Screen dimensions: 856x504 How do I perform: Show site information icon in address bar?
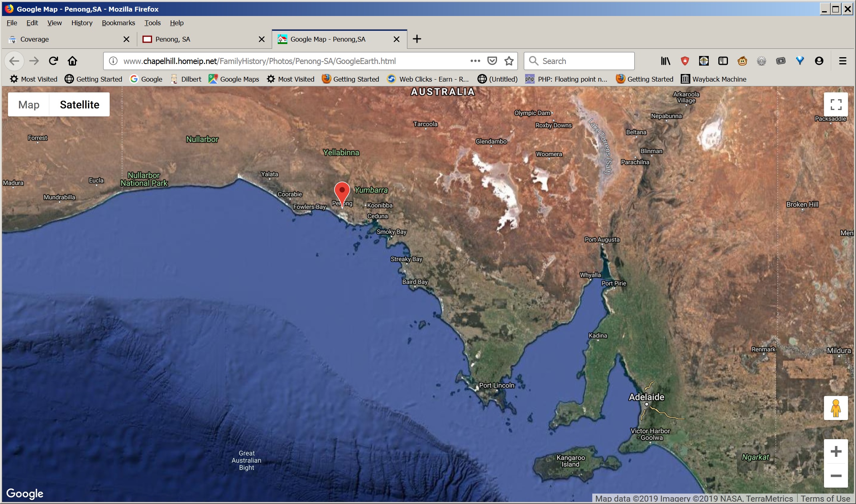(113, 61)
